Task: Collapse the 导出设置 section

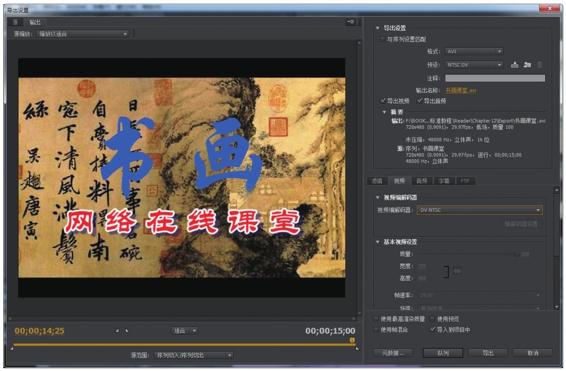Action: coord(378,28)
